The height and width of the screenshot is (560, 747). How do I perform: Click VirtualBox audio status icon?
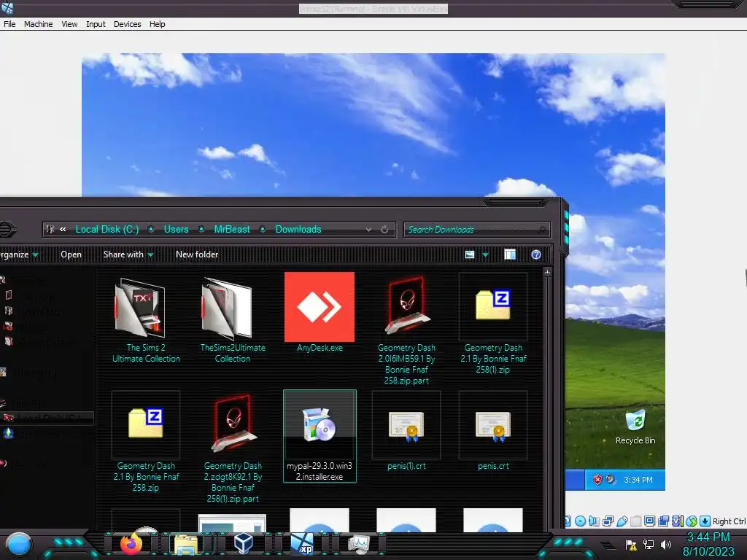click(x=594, y=521)
